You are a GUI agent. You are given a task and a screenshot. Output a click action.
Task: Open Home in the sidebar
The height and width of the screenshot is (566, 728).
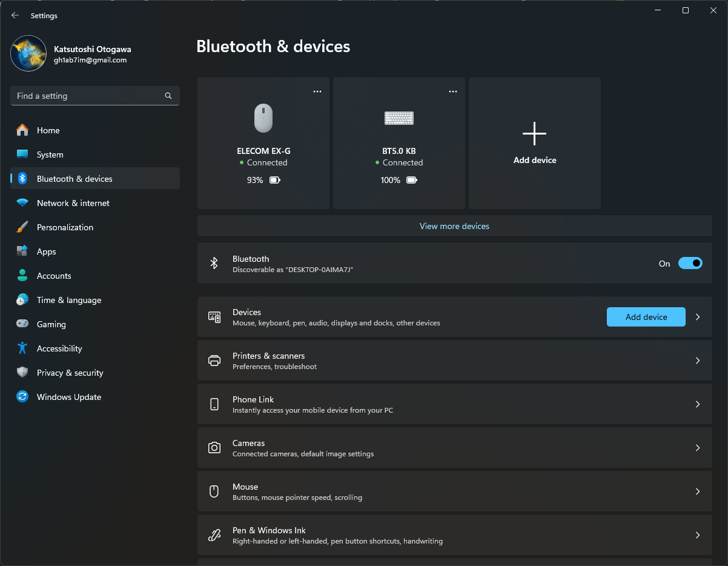(95, 130)
